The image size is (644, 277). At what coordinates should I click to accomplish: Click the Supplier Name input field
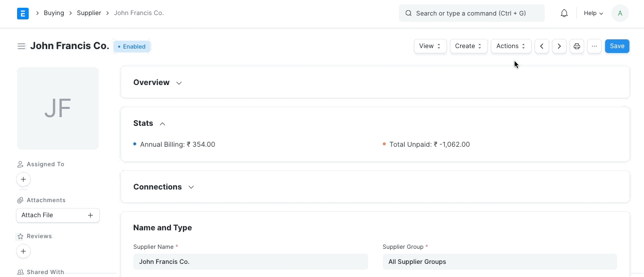(x=250, y=261)
